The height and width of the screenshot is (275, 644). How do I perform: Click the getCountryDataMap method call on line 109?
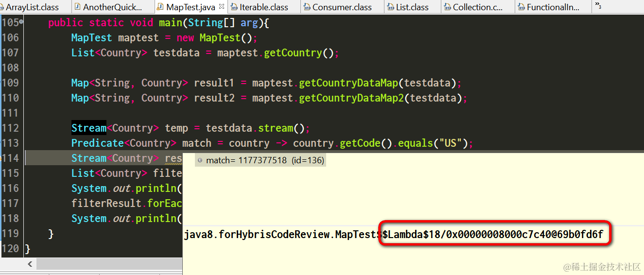coord(348,83)
